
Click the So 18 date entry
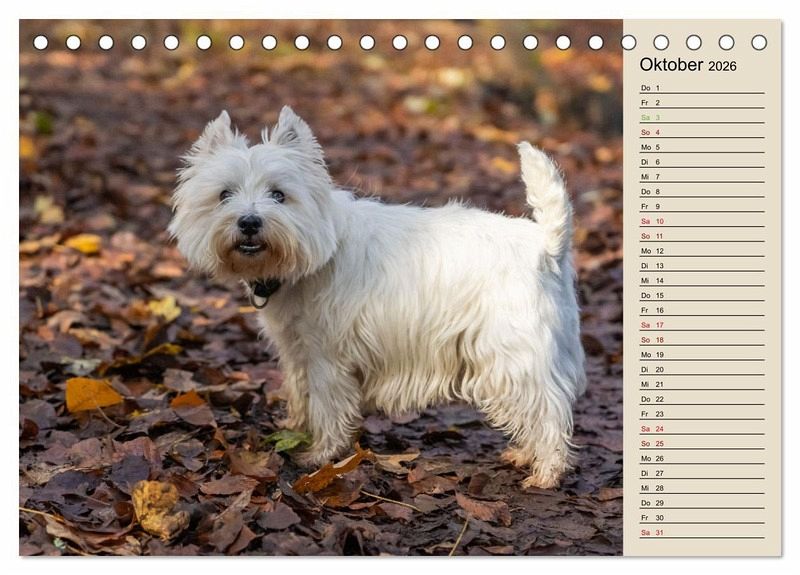point(701,340)
